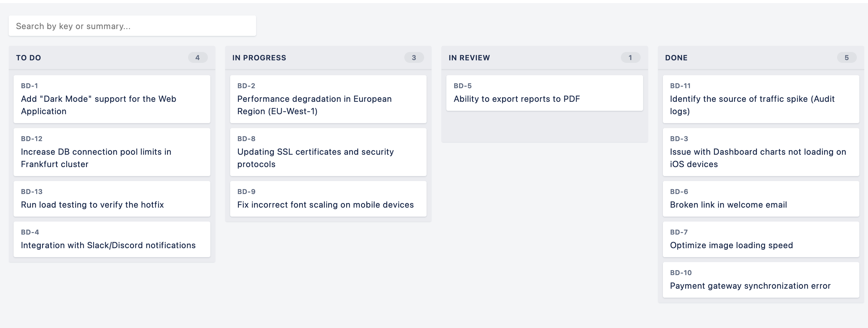Click the BD-2 issue key label
Viewport: 868px width, 328px height.
tap(246, 86)
